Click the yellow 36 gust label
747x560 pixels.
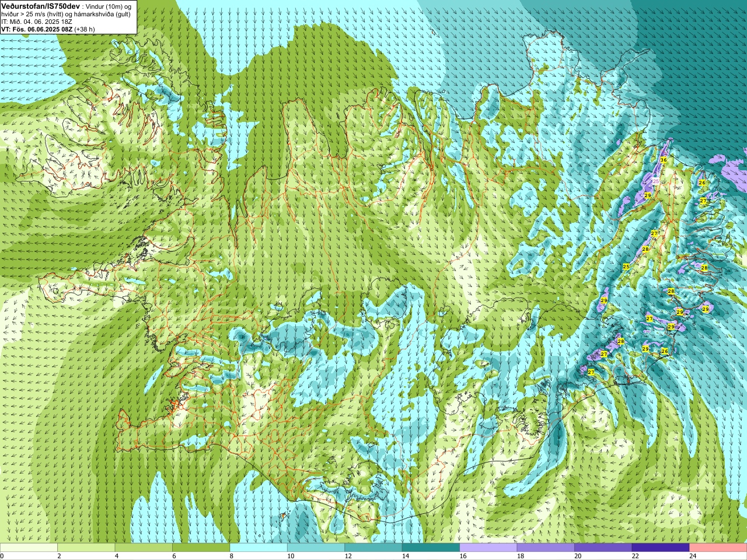664,160
